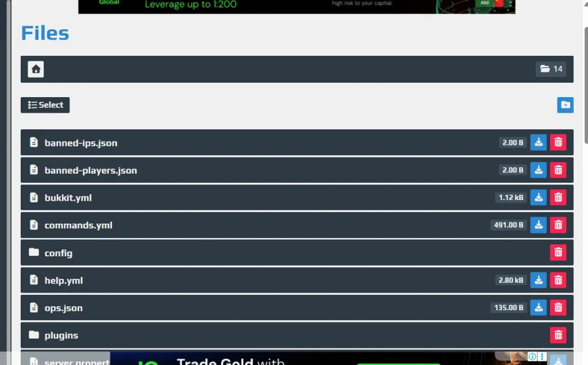Screen dimensions: 588x365
Task: Open the config folder
Action: [59, 253]
